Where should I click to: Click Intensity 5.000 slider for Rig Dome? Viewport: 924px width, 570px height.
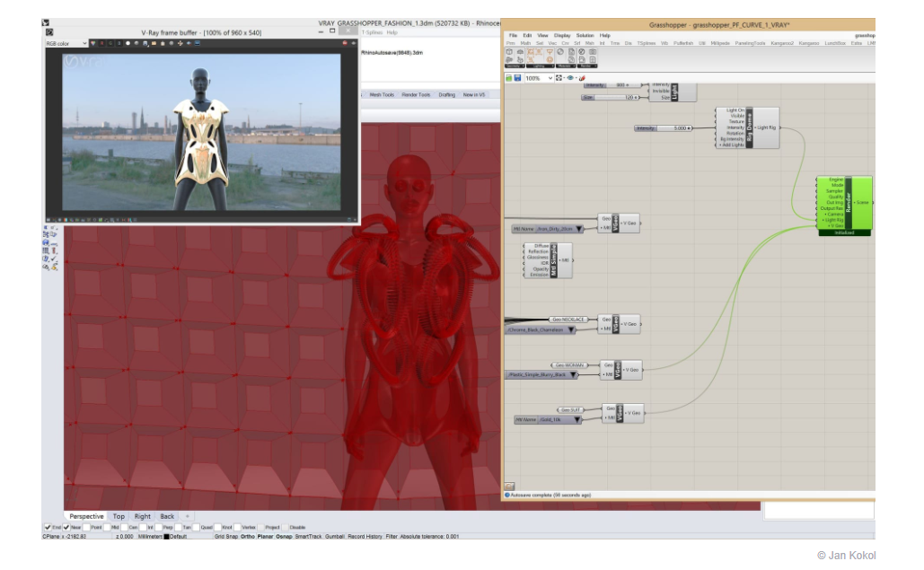click(663, 128)
